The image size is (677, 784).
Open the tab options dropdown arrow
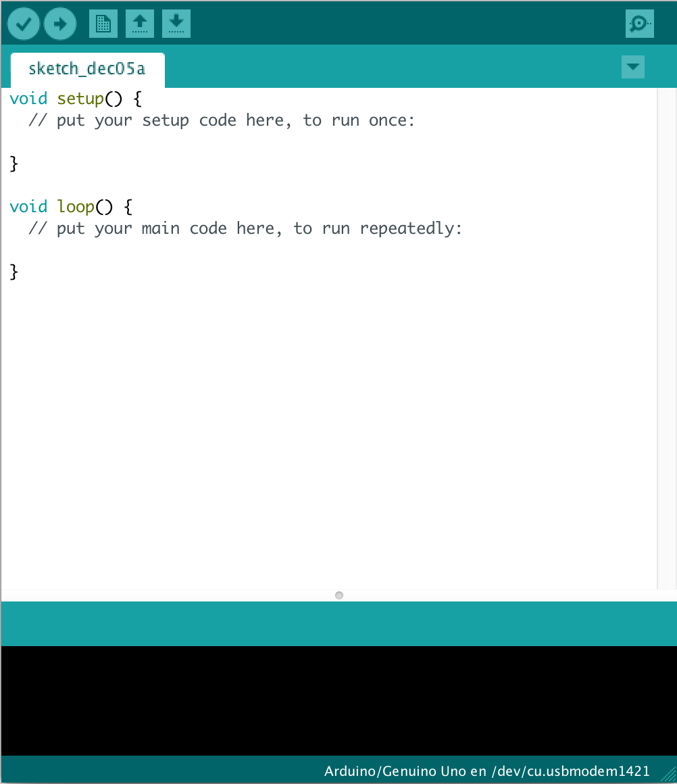point(633,67)
